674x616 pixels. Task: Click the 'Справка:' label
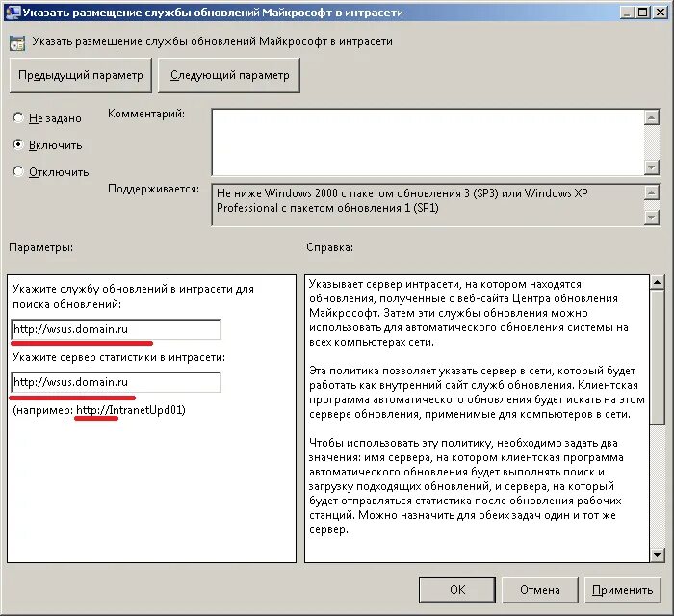(329, 247)
